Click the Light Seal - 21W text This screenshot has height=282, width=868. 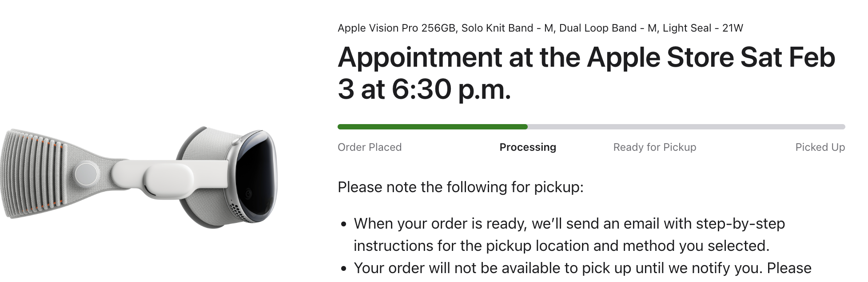pyautogui.click(x=703, y=28)
